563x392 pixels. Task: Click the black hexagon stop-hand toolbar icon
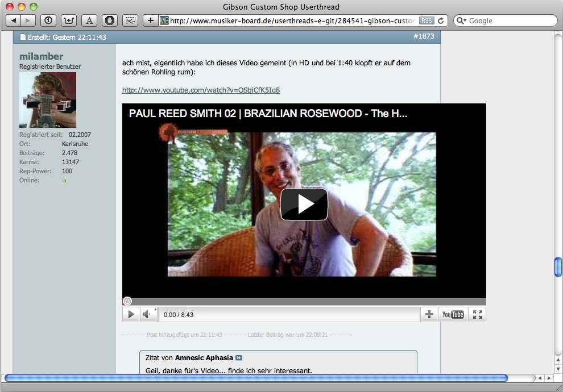point(110,20)
